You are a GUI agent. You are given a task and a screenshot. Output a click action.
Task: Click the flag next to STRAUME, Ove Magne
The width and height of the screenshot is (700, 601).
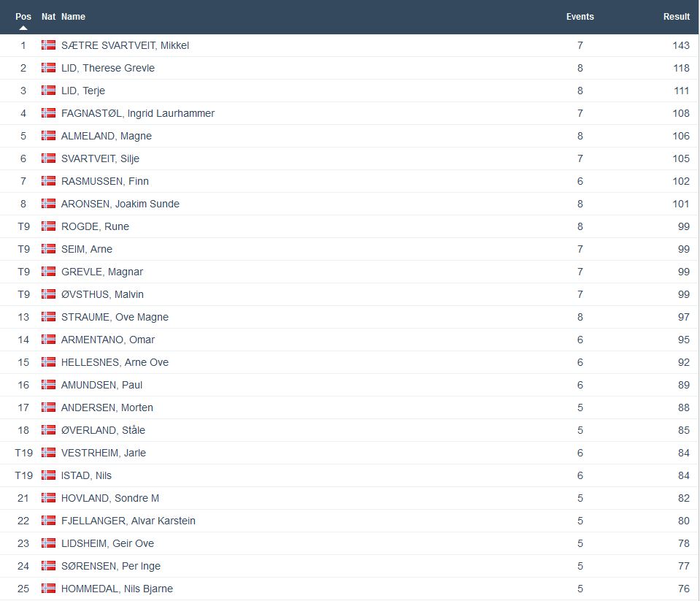(48, 317)
